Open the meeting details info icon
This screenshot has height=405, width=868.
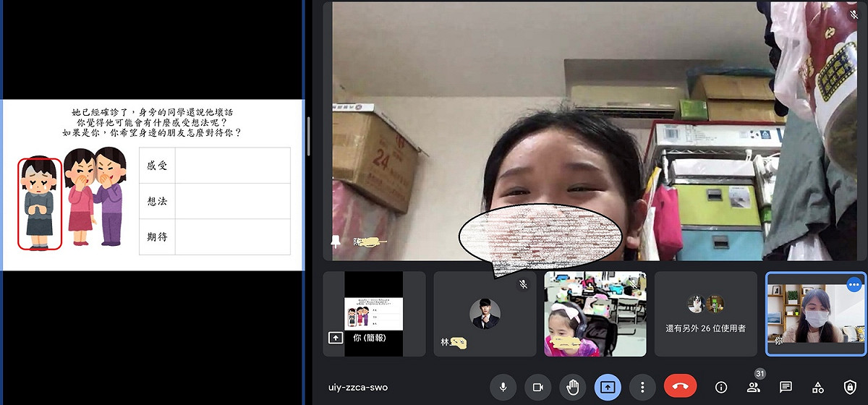[x=721, y=387]
